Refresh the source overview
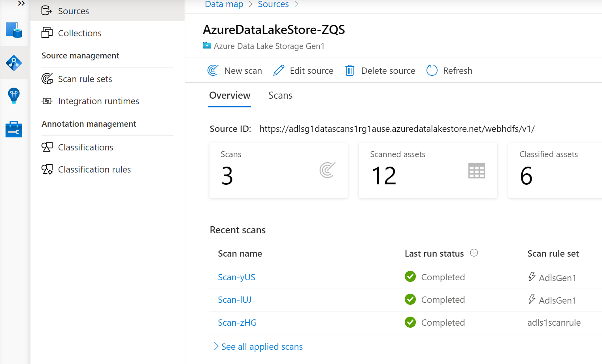 tap(449, 71)
